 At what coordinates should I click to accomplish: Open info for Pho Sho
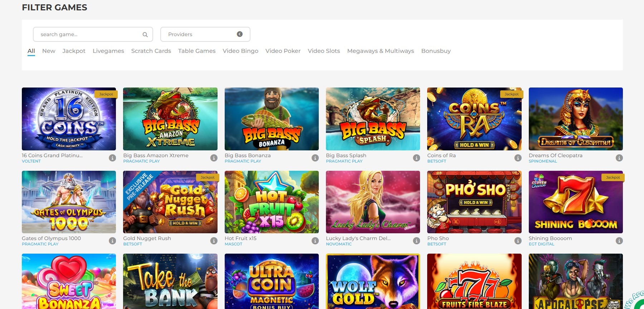pyautogui.click(x=518, y=241)
